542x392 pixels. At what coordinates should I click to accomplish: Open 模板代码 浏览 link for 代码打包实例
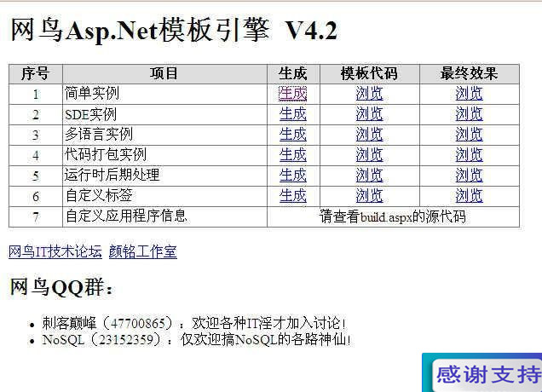tap(370, 155)
